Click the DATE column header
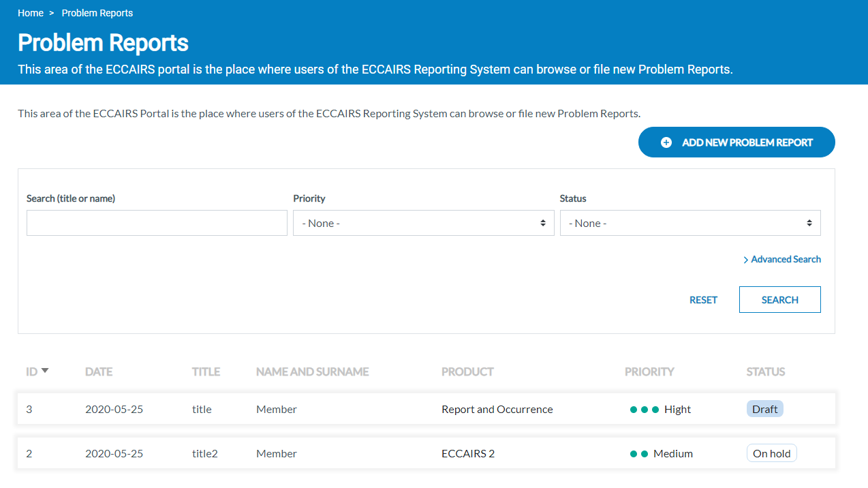 tap(99, 371)
